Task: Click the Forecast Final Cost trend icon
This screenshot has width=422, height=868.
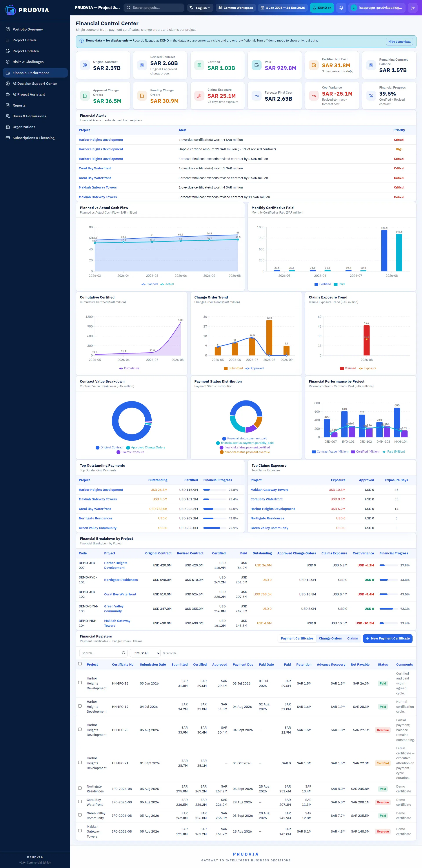Action: coord(256,96)
